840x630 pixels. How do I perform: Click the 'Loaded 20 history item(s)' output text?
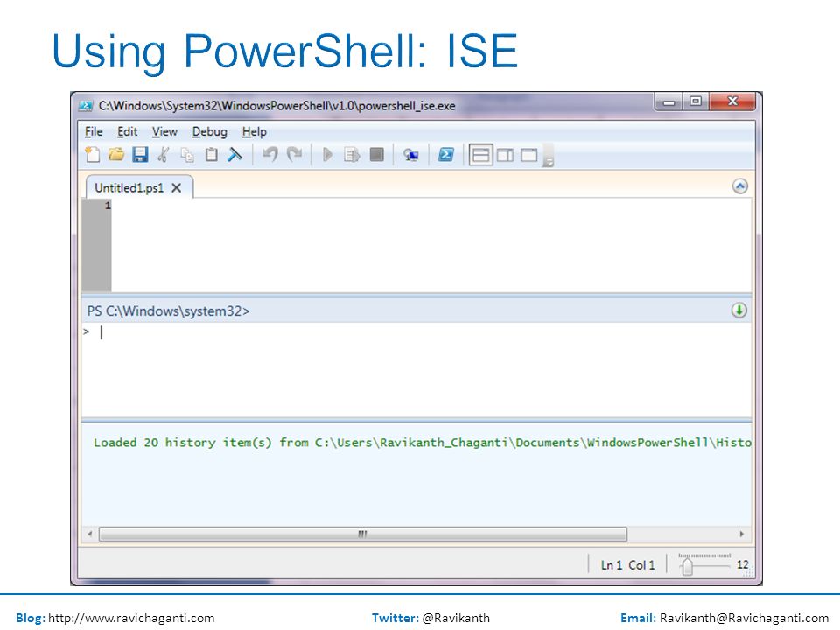tap(183, 443)
